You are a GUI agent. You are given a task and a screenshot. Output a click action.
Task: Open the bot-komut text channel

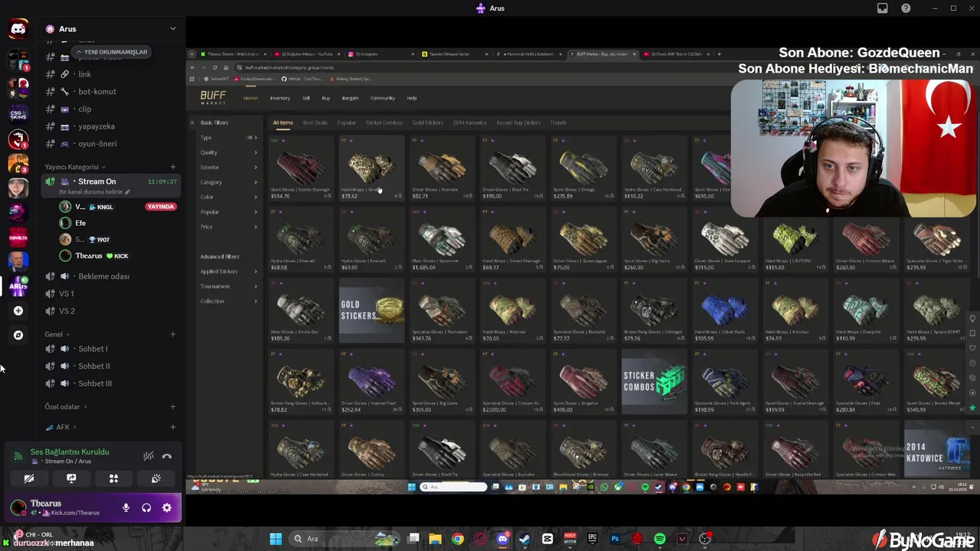click(x=110, y=92)
